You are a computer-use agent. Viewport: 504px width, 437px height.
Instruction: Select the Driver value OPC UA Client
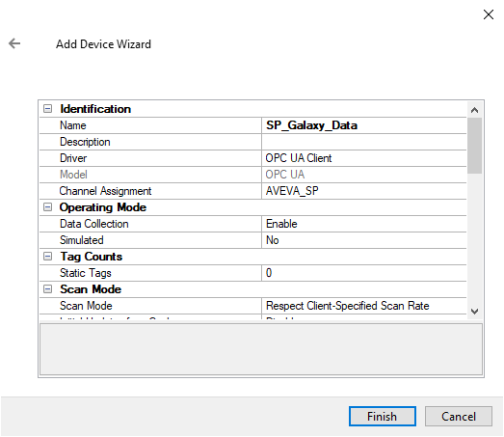coord(364,158)
